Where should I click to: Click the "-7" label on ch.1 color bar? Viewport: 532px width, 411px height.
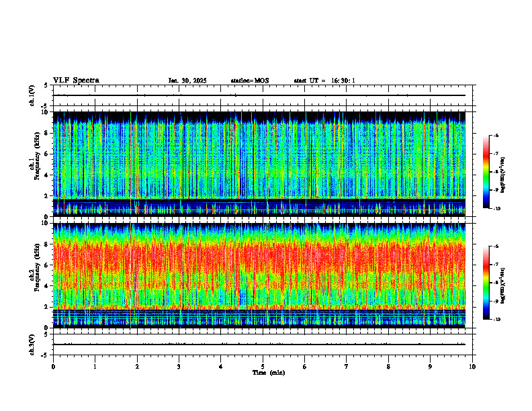point(496,154)
